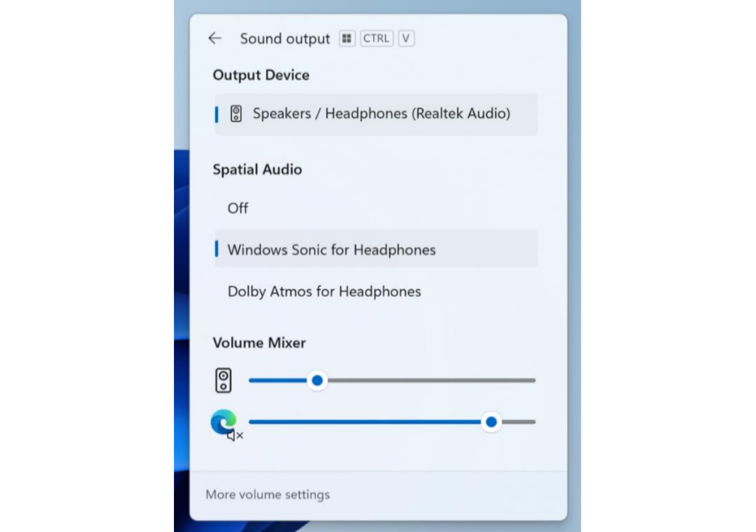756x532 pixels.
Task: Click the Volume Mixer heading
Action: coord(259,343)
